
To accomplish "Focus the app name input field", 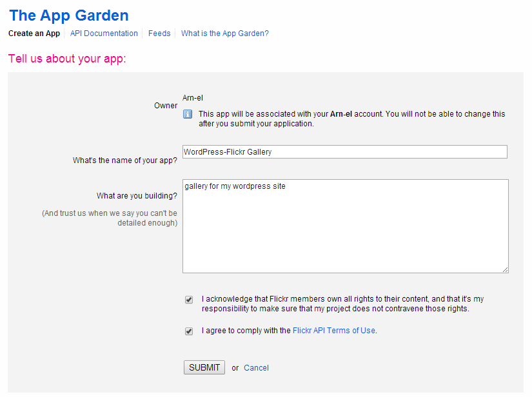I will (345, 152).
